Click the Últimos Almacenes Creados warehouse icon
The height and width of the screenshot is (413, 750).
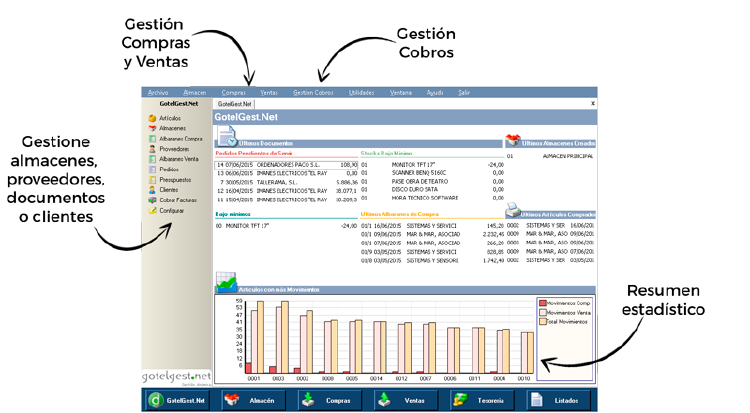pyautogui.click(x=513, y=140)
